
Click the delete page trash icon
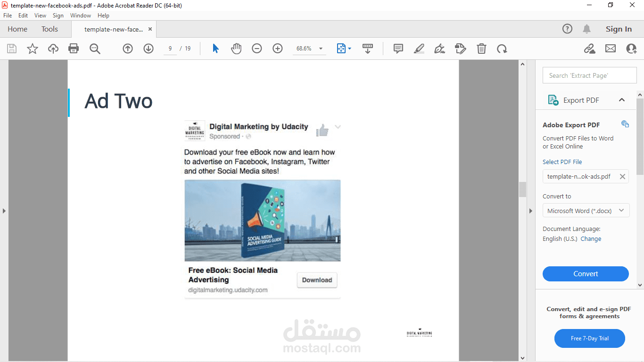(x=481, y=49)
